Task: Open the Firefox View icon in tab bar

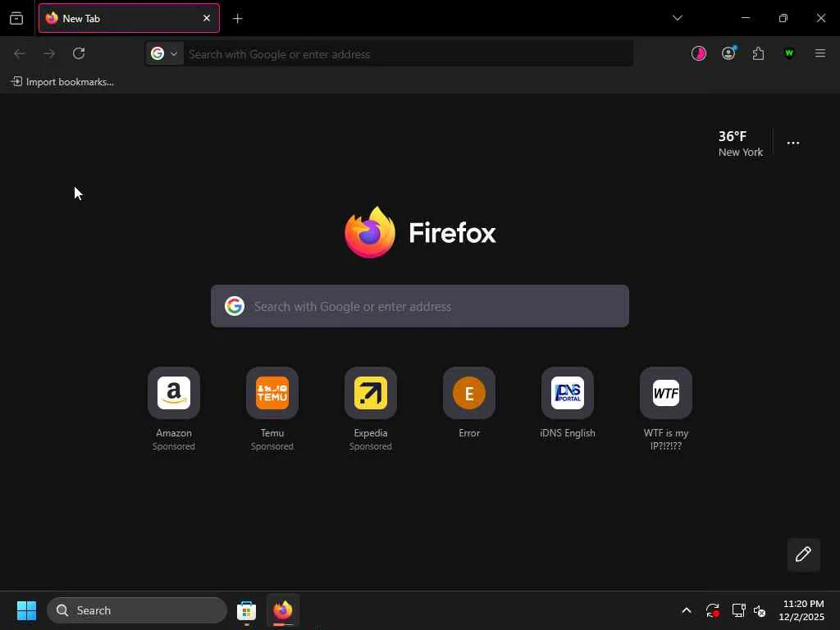Action: pos(16,18)
